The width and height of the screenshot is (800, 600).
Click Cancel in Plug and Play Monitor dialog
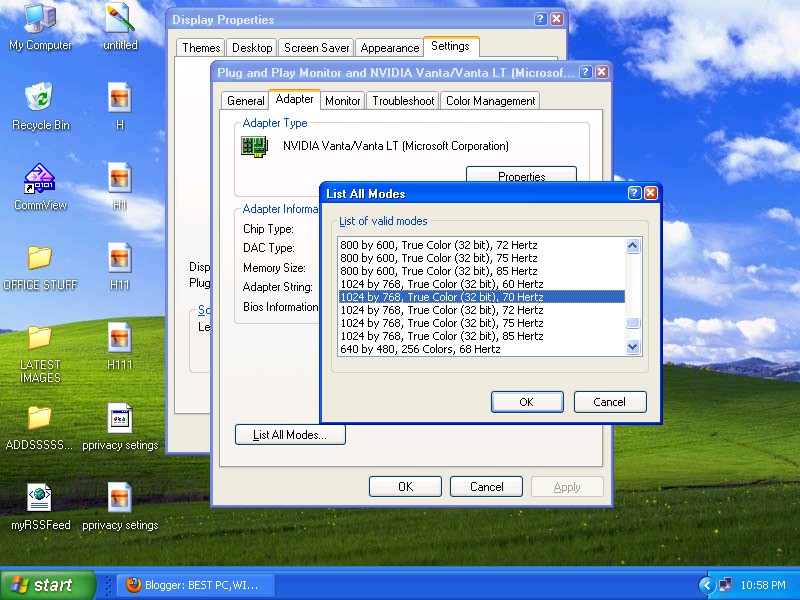click(x=486, y=487)
